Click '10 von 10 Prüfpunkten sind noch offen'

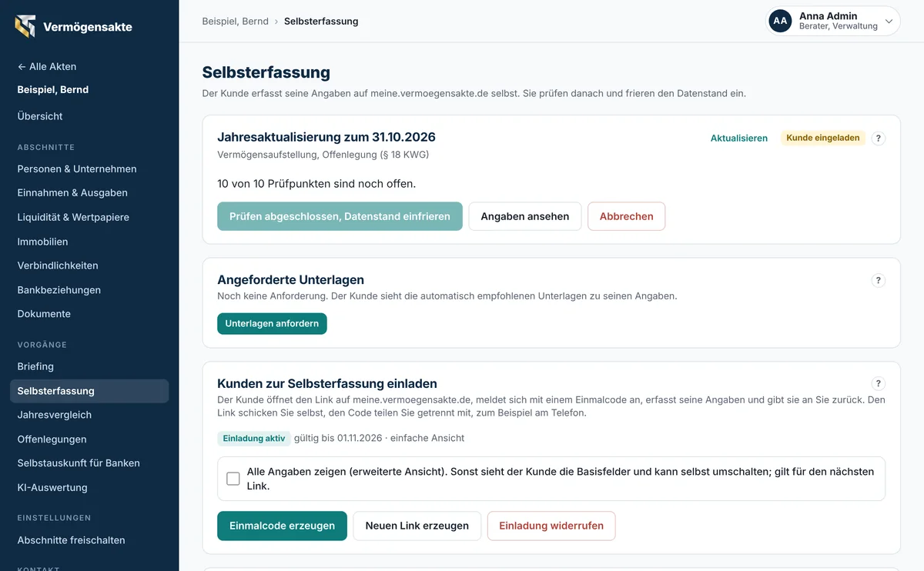click(316, 184)
